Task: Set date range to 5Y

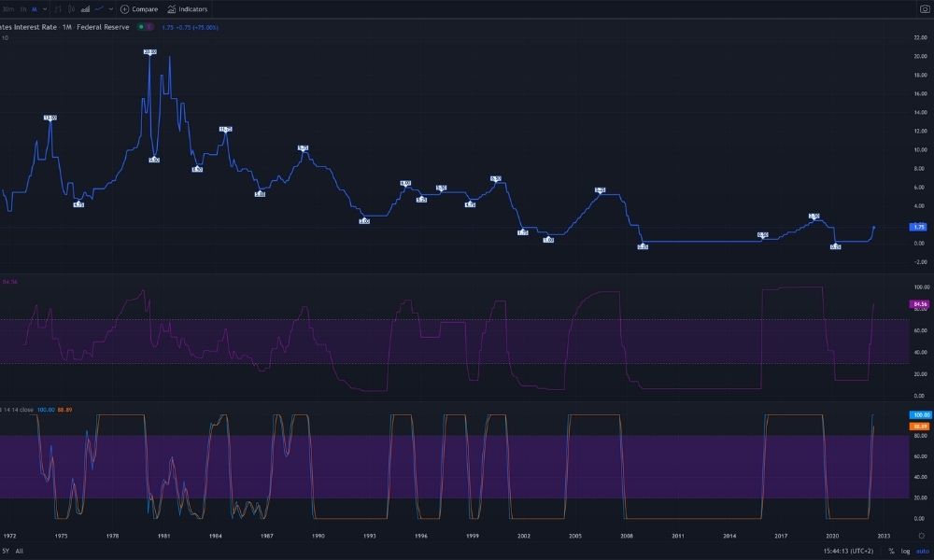Action: [x=6, y=552]
